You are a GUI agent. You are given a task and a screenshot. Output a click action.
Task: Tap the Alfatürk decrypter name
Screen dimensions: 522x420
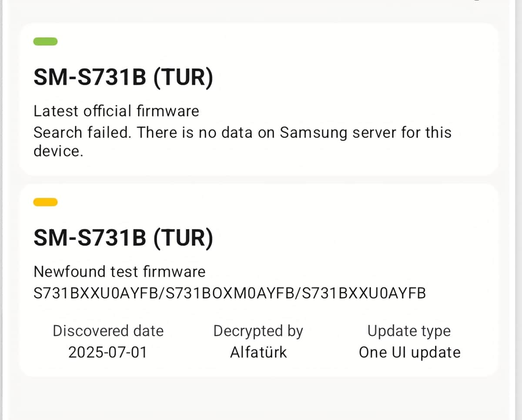(258, 352)
